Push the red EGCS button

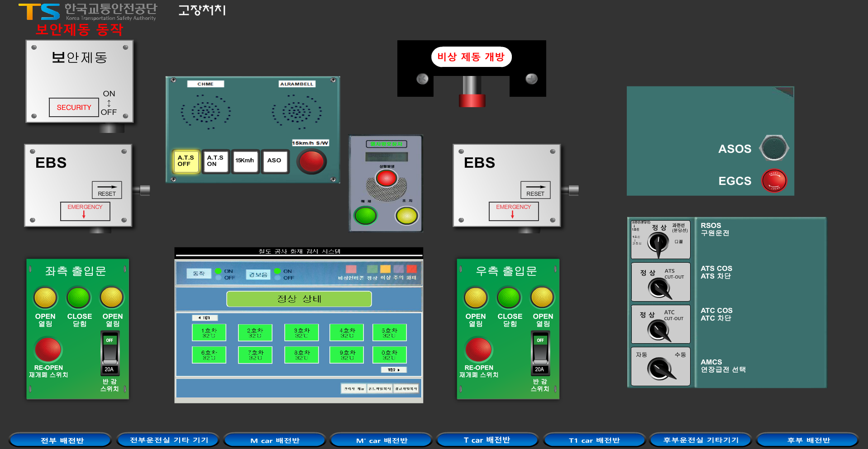pyautogui.click(x=774, y=181)
